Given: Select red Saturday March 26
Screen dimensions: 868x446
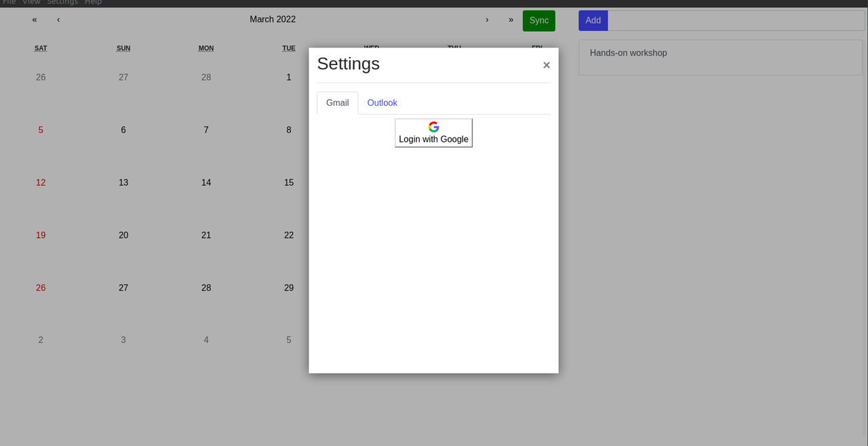Looking at the screenshot, I should 41,288.
